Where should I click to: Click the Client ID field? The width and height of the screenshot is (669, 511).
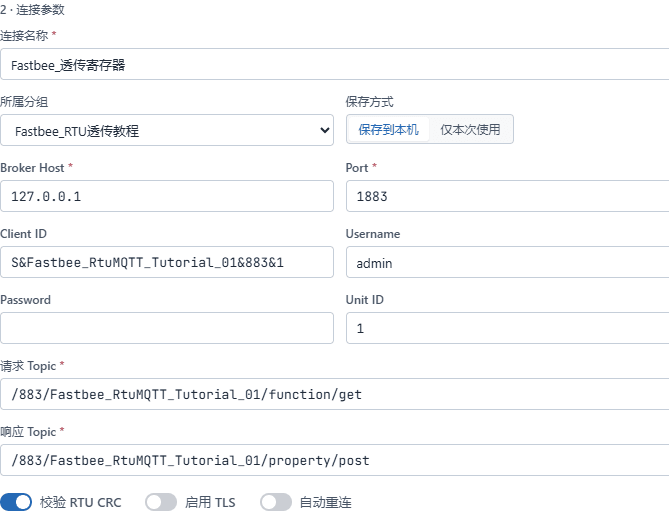167,262
